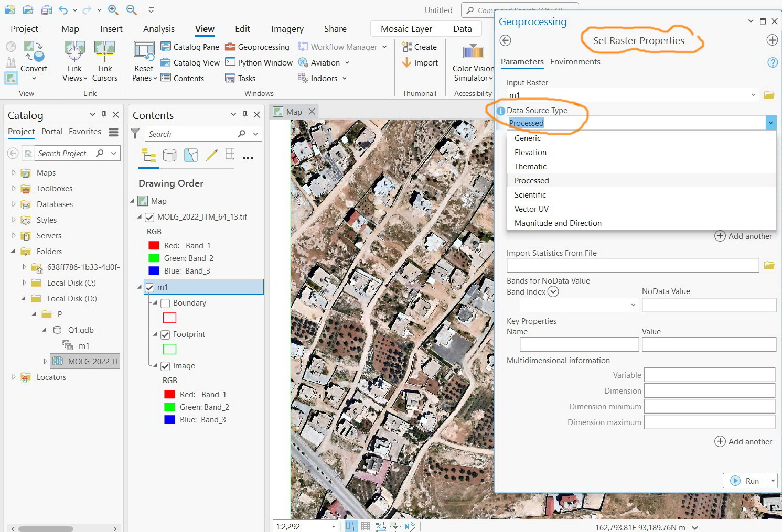This screenshot has height=532, width=782.
Task: Click the red Boundary color swatch
Action: tap(169, 317)
